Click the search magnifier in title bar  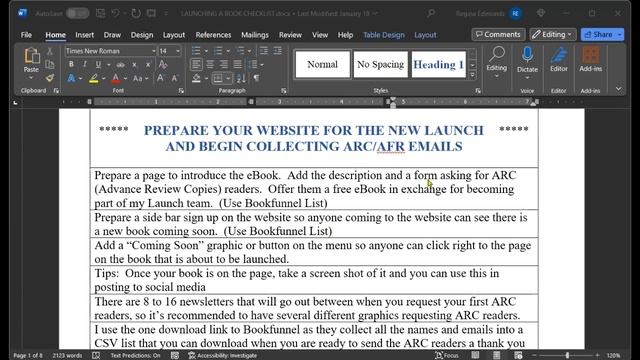pyautogui.click(x=431, y=13)
